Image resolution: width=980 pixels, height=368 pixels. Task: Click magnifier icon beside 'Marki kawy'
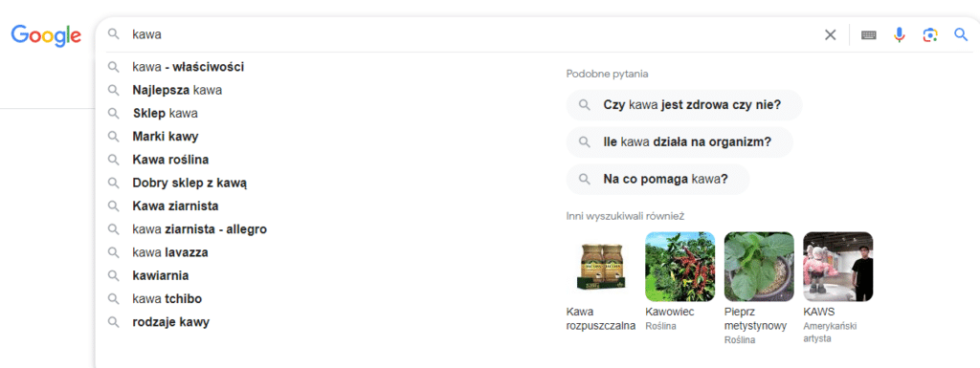coord(113,137)
